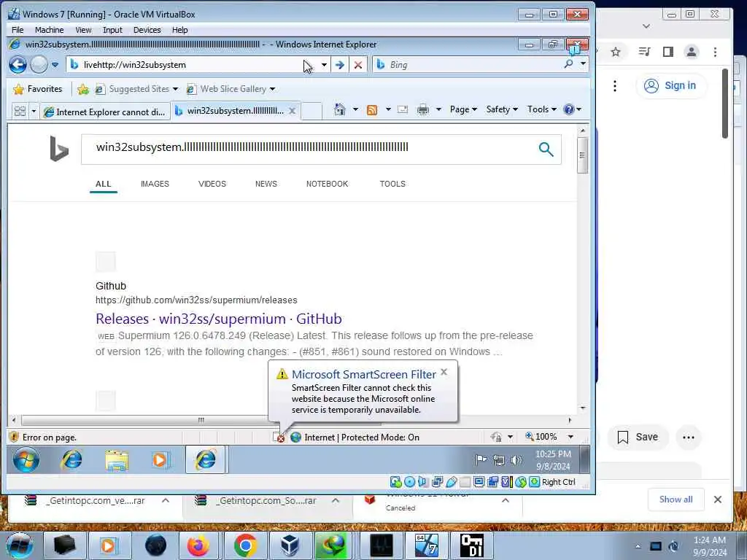747x560 pixels.
Task: Select the TOOLS search tab
Action: point(392,184)
